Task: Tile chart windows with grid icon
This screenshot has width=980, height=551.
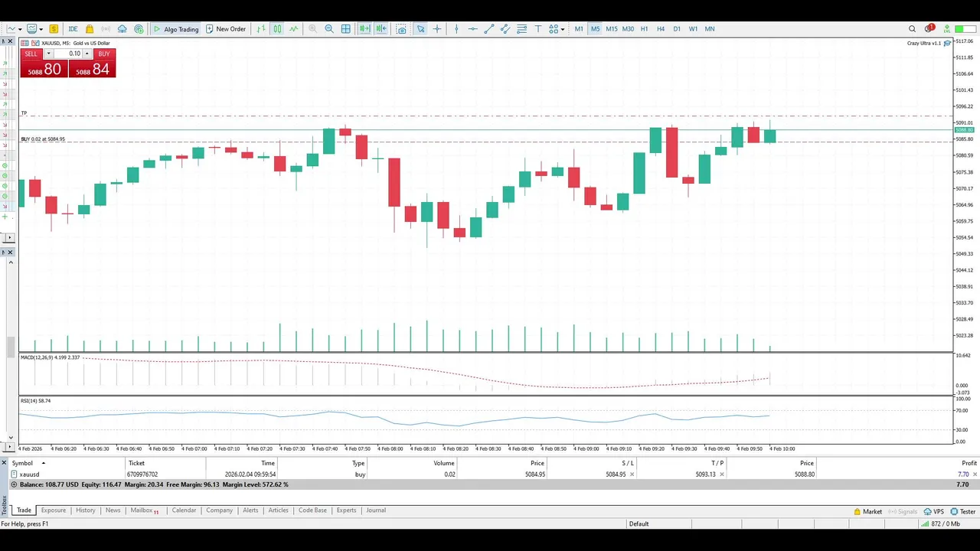Action: click(345, 29)
